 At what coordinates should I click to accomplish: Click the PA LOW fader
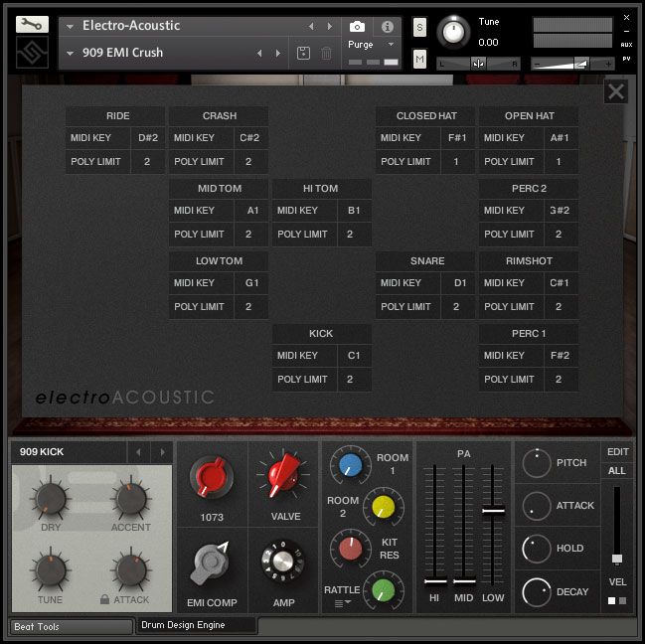493,511
